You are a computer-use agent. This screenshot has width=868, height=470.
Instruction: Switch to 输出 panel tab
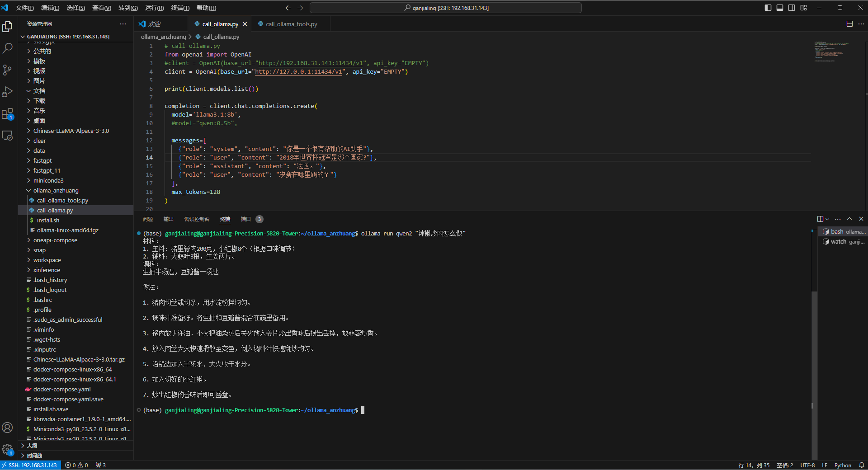[x=169, y=219]
